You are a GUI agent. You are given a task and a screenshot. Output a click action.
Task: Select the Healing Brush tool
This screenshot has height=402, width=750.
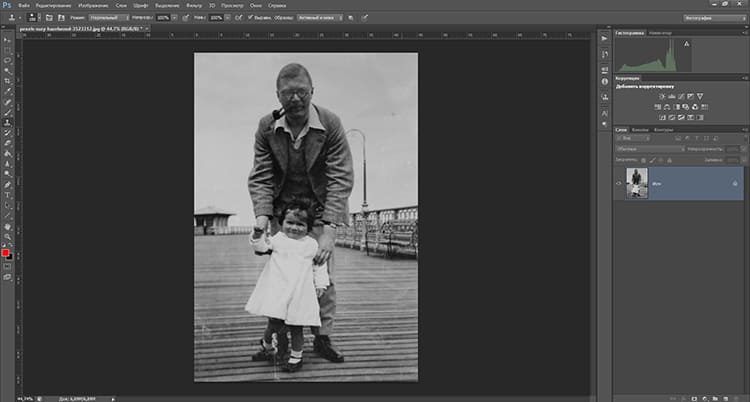click(x=7, y=102)
